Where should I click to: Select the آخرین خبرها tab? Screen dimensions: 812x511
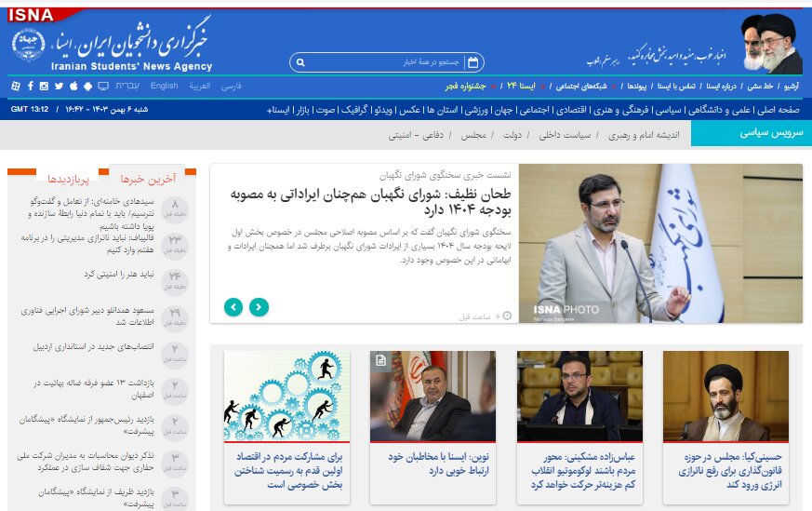[148, 179]
